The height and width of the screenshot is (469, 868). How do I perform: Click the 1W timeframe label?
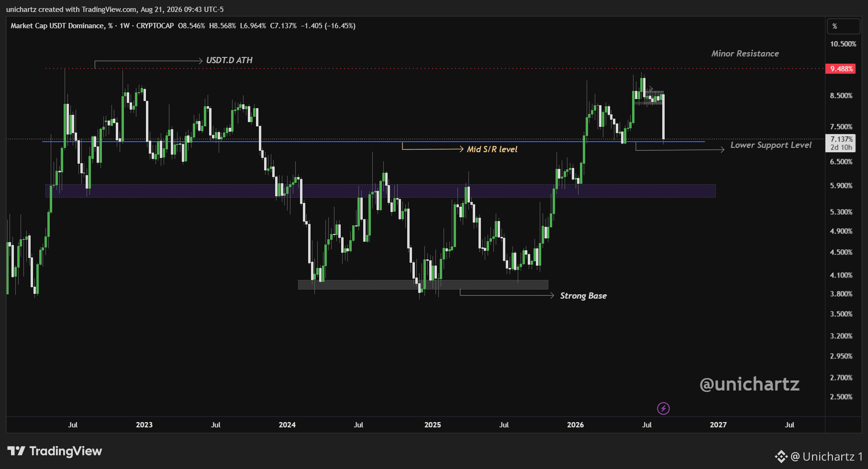point(124,26)
